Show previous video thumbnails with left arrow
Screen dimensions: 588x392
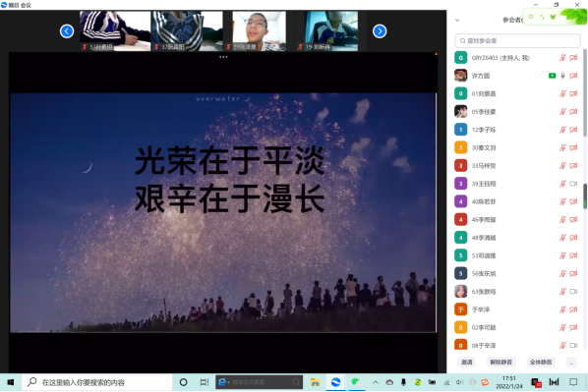pos(67,31)
